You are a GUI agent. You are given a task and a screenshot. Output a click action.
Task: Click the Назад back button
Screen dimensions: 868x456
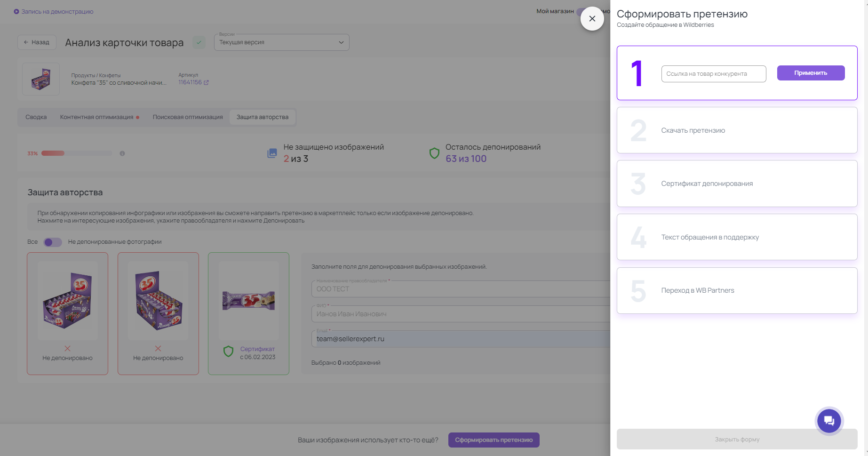(x=37, y=42)
